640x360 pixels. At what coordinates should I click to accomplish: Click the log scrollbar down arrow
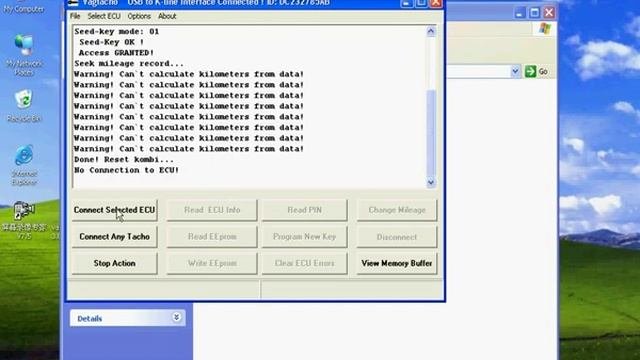431,182
